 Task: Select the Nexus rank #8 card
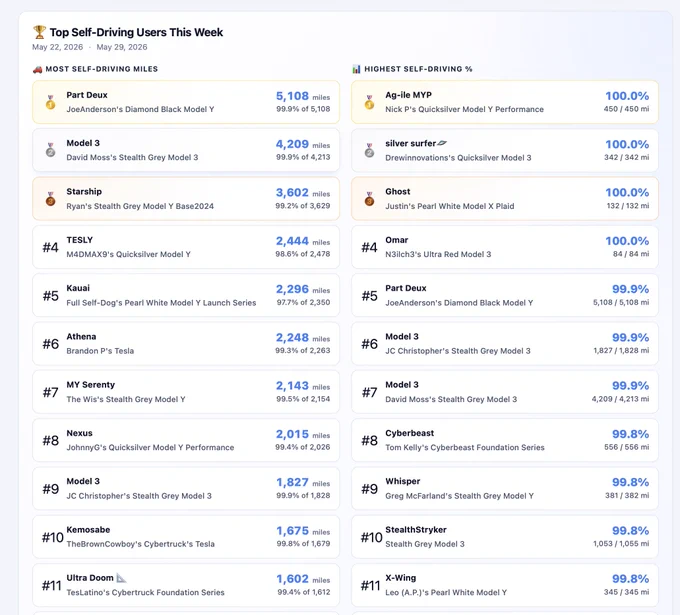(186, 440)
